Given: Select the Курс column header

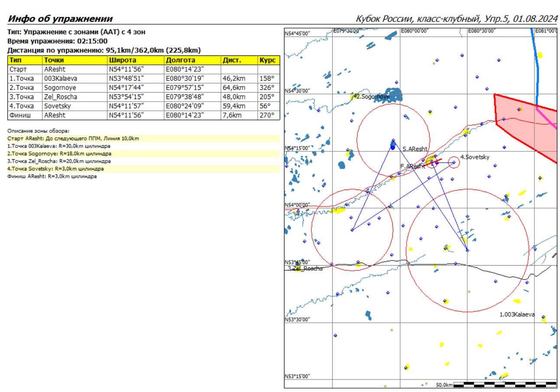Looking at the screenshot, I should pyautogui.click(x=269, y=60).
